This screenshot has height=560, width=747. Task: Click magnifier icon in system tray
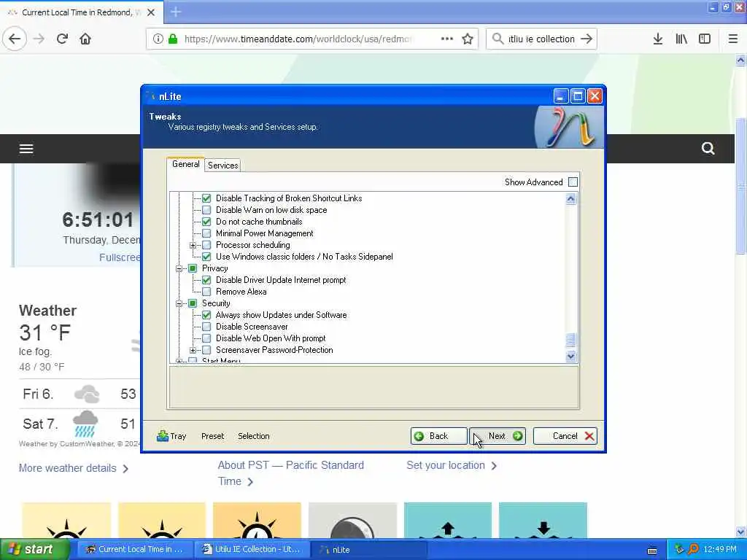coord(693,550)
